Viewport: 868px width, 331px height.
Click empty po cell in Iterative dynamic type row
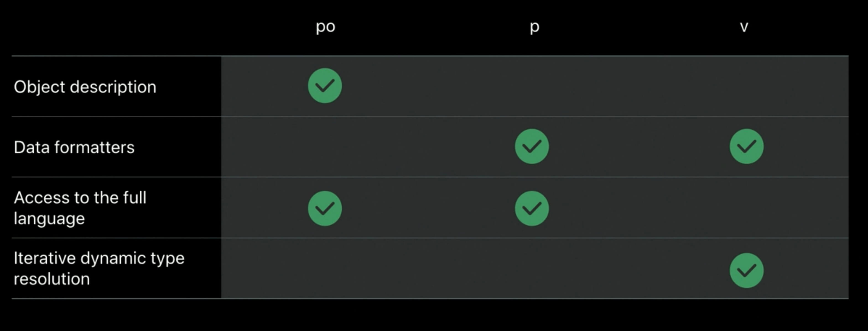click(325, 268)
